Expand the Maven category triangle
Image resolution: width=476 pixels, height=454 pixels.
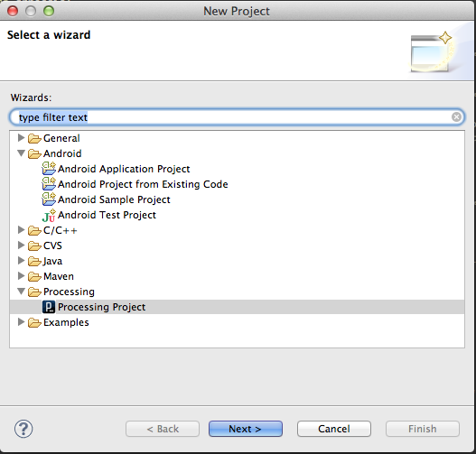pos(21,275)
